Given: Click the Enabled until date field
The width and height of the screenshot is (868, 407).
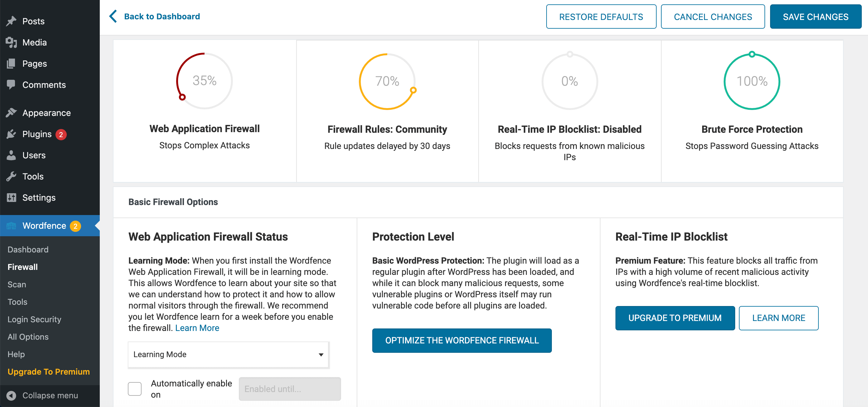Looking at the screenshot, I should click(x=289, y=389).
